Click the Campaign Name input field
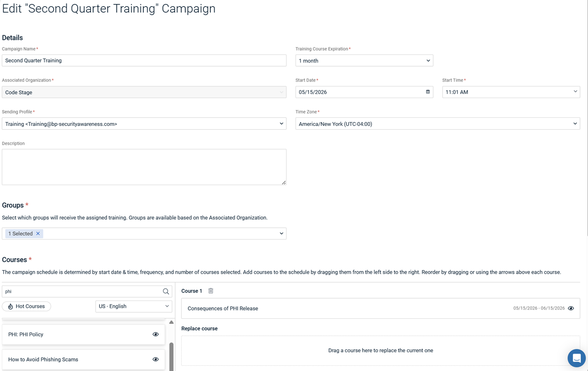The width and height of the screenshot is (588, 371). pyautogui.click(x=144, y=61)
